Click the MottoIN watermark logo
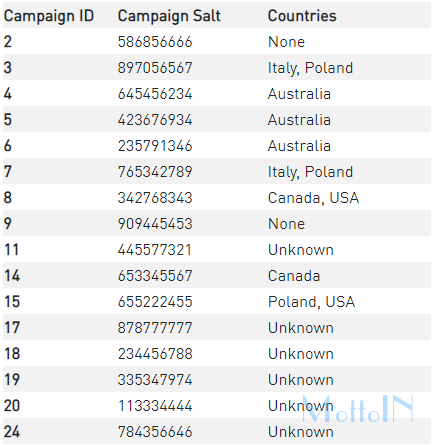This screenshot has height=445, width=432. pos(358,409)
